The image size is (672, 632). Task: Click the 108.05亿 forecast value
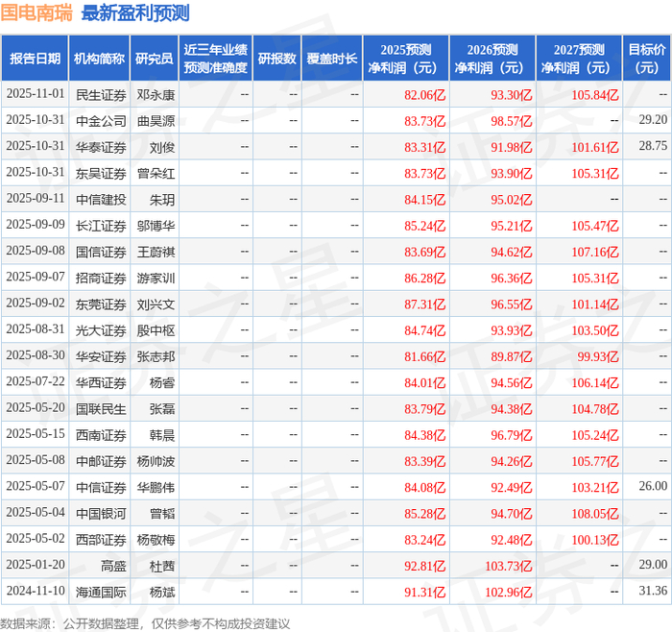(595, 513)
